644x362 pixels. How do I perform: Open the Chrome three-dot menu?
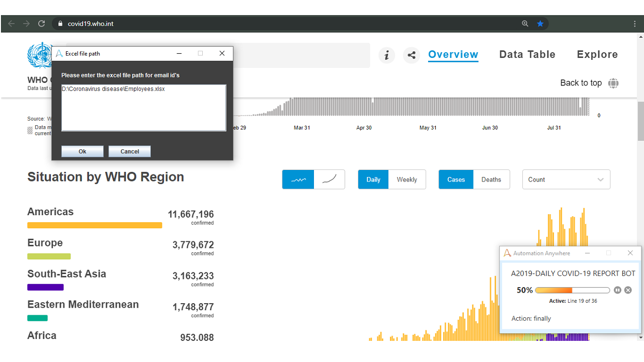coord(635,24)
